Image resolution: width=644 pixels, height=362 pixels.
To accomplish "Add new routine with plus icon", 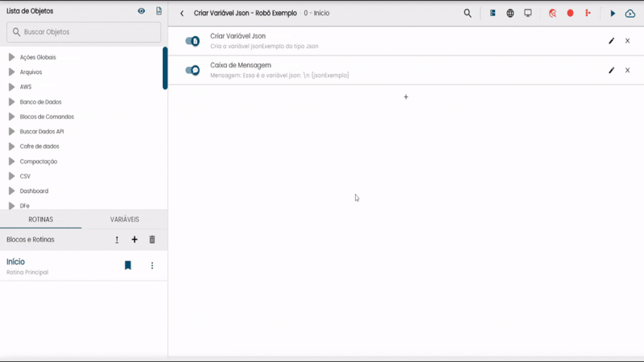I will pyautogui.click(x=135, y=240).
